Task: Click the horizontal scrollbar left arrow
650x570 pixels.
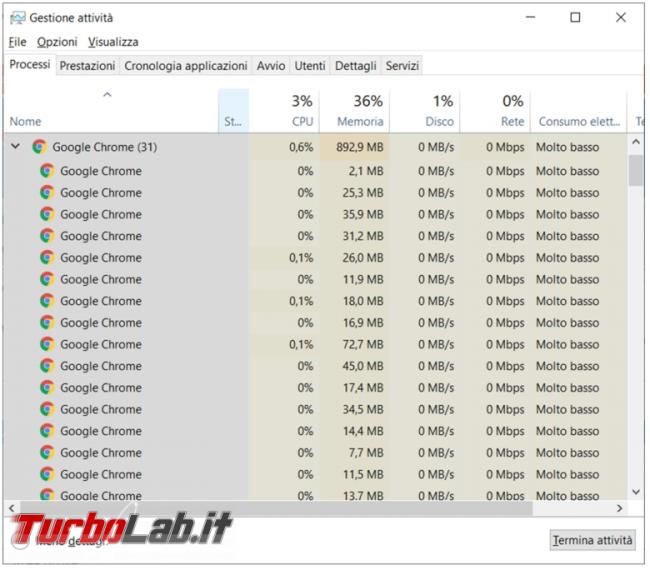Action: click(x=12, y=508)
